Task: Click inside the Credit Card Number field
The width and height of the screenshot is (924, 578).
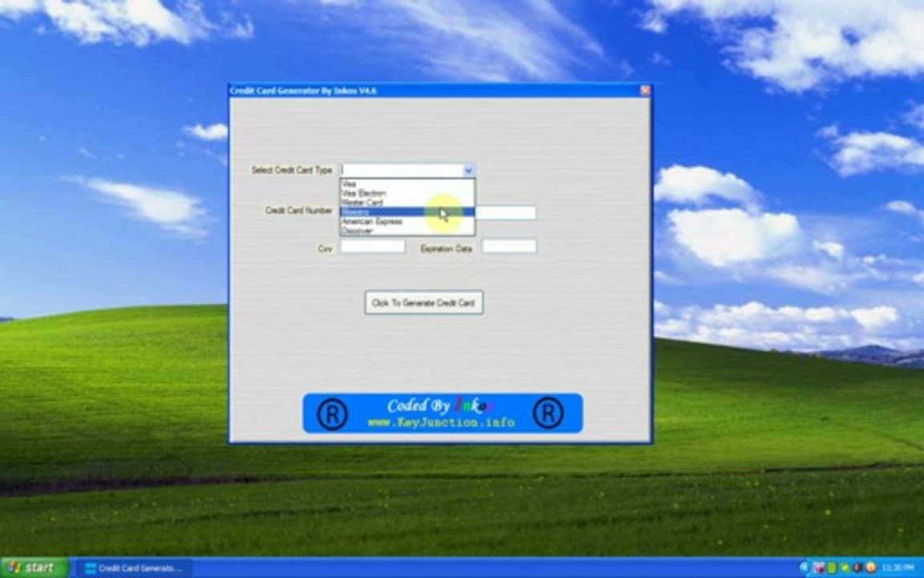Action: pyautogui.click(x=505, y=212)
